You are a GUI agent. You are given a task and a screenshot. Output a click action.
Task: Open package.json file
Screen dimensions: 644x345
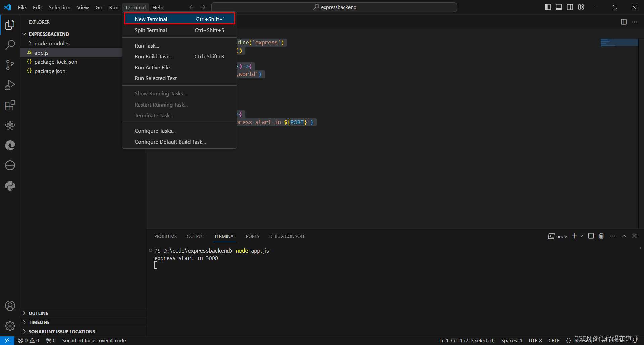click(x=71, y=71)
